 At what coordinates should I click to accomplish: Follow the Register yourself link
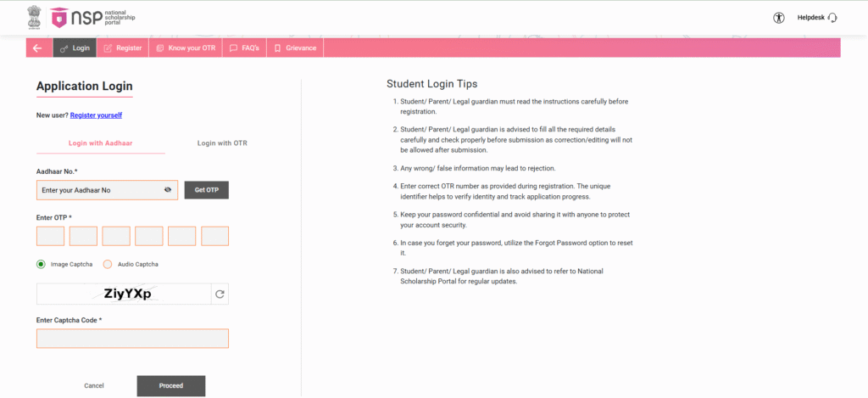(96, 115)
